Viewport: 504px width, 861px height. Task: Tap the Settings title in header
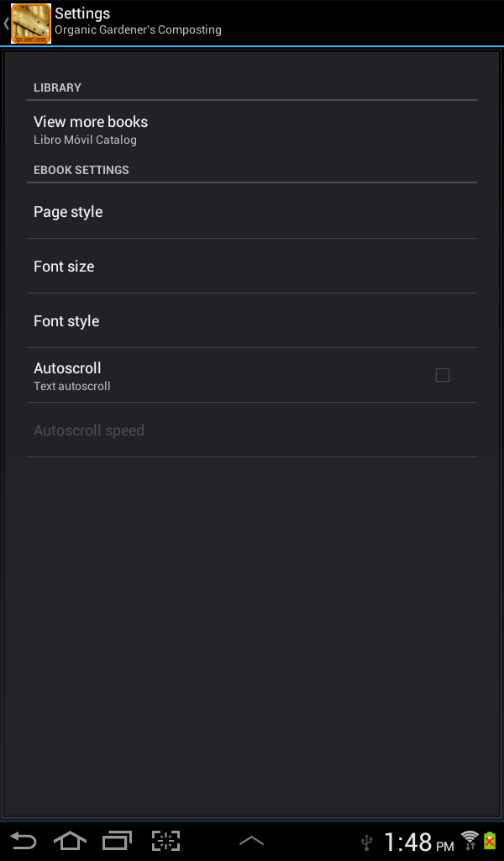[x=82, y=13]
